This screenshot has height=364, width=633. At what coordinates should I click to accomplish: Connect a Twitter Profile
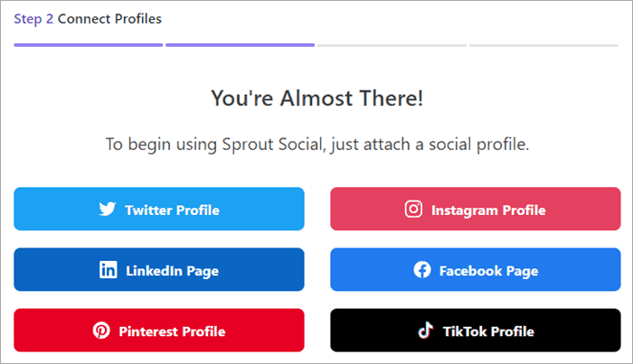tap(159, 210)
